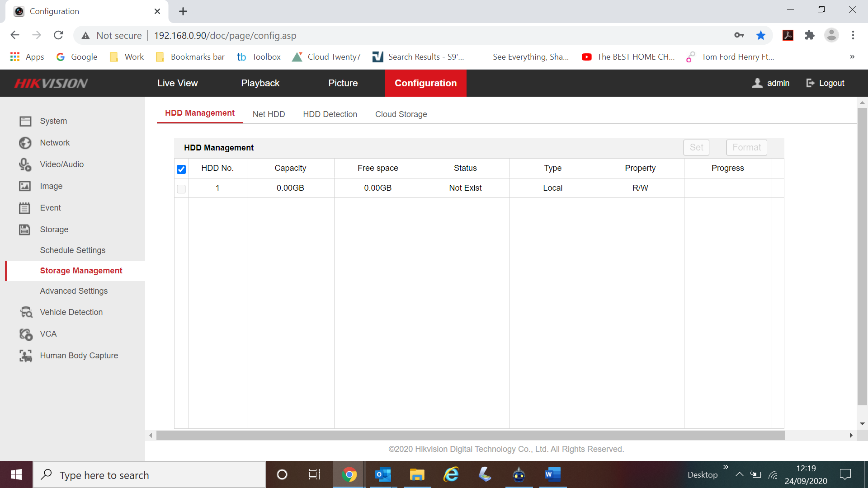Click the Human Body Capture icon
The height and width of the screenshot is (488, 868).
pyautogui.click(x=26, y=356)
